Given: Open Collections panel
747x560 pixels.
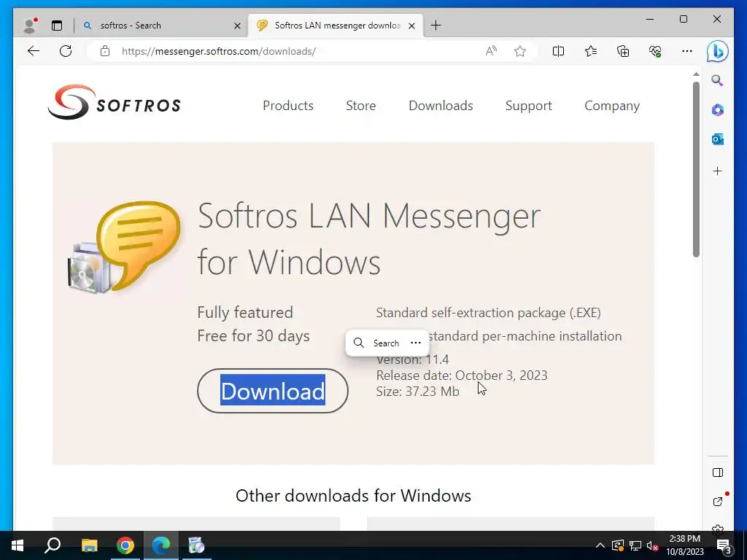Looking at the screenshot, I should tap(623, 51).
